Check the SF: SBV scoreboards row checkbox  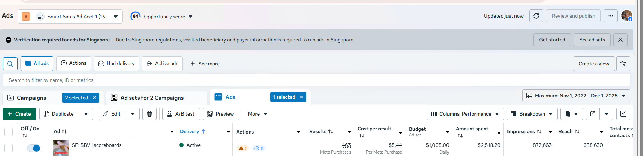pos(8,148)
